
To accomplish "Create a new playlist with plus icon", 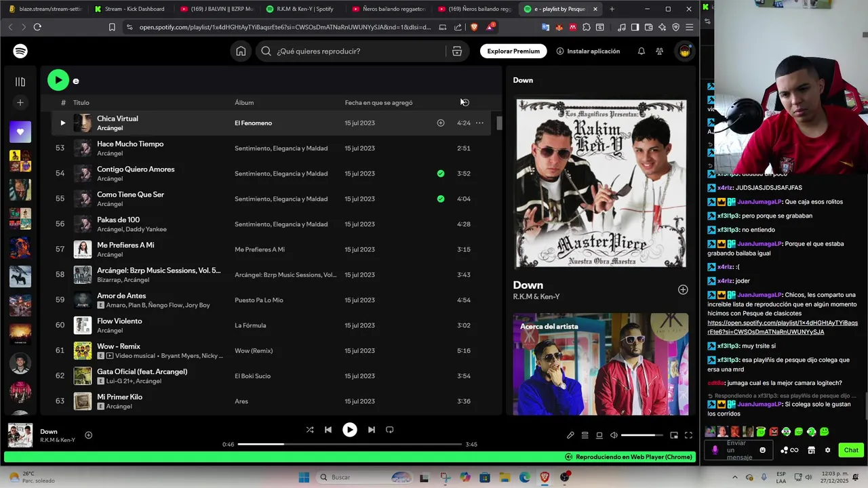I will [x=20, y=102].
